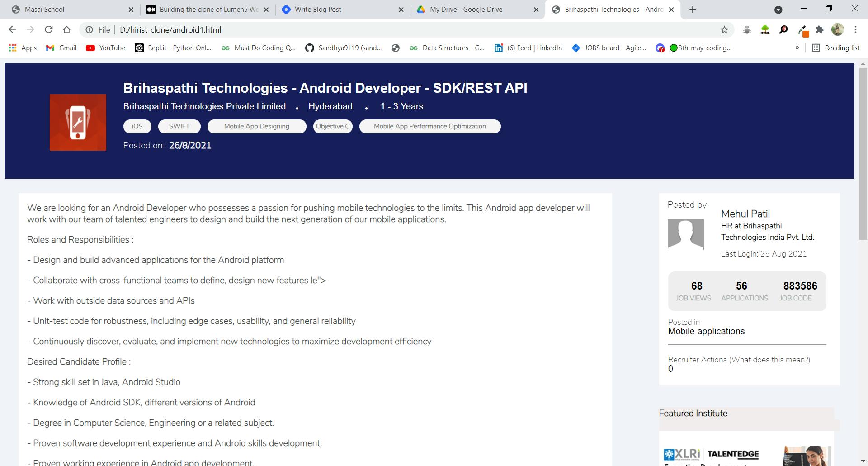
Task: Bookmark this page with the star icon
Action: pyautogui.click(x=724, y=29)
